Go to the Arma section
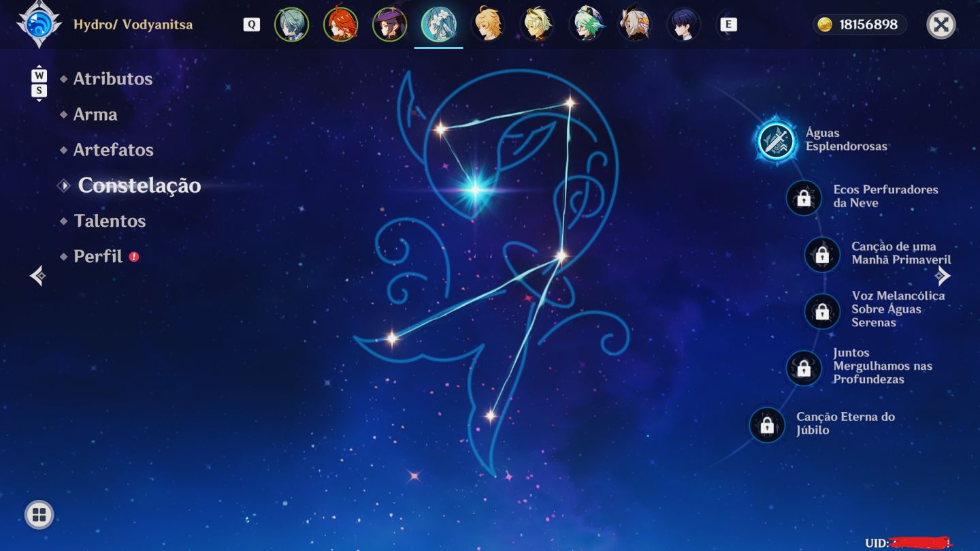 (95, 114)
